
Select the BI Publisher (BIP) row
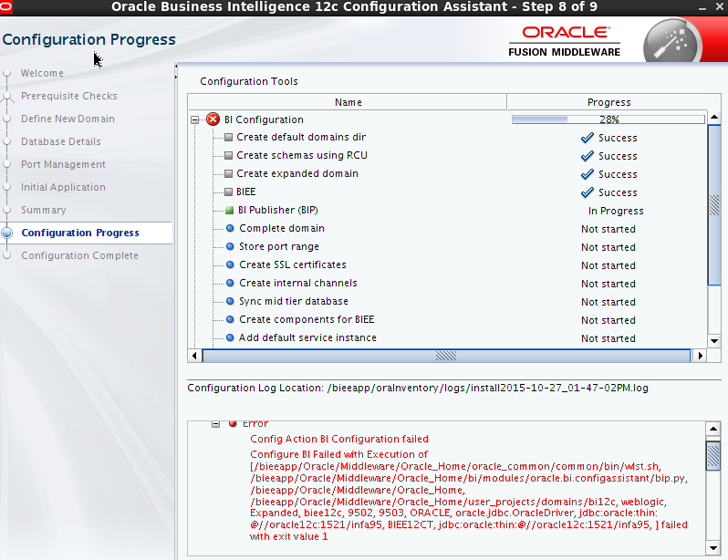(277, 210)
